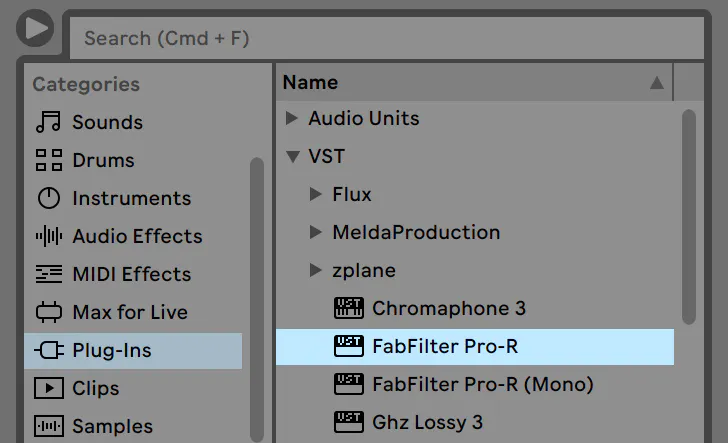This screenshot has height=443, width=728.
Task: Select the Plug-Ins category
Action: point(112,350)
